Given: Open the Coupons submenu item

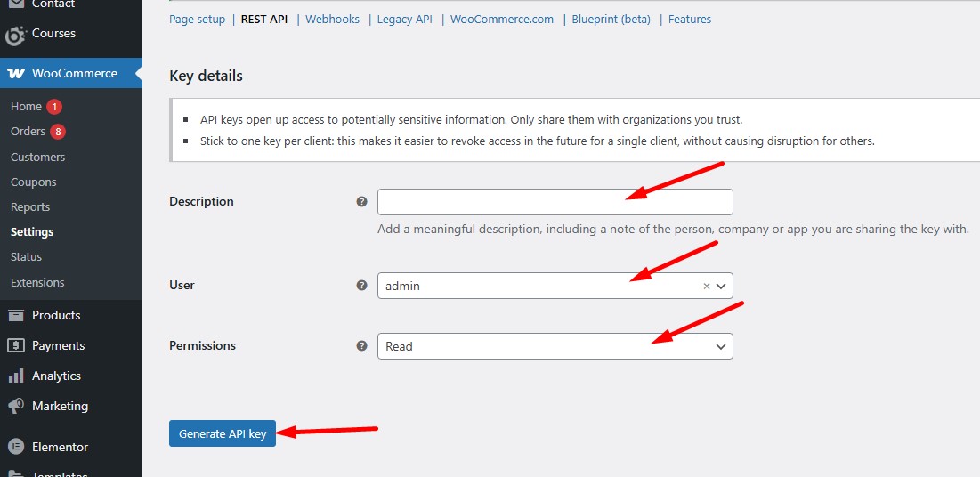Looking at the screenshot, I should pyautogui.click(x=33, y=182).
